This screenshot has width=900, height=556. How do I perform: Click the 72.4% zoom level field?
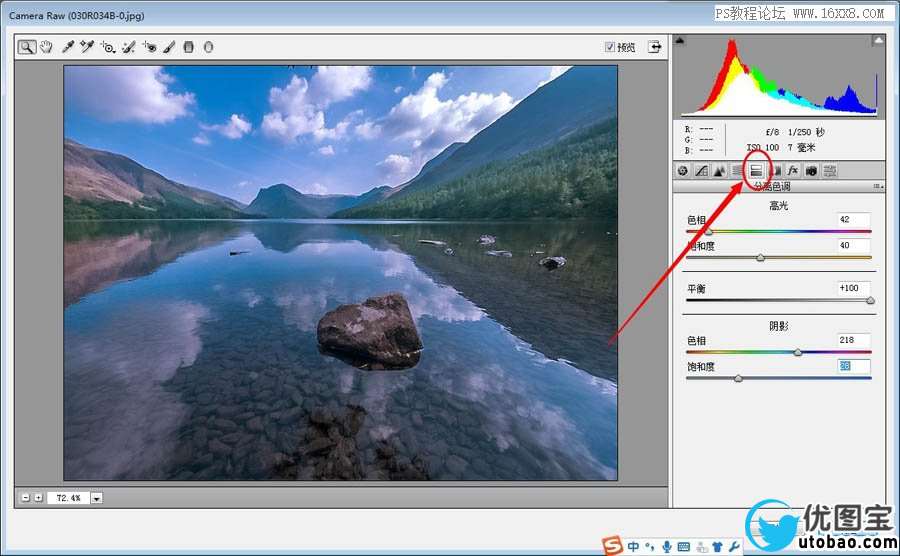pyautogui.click(x=68, y=498)
